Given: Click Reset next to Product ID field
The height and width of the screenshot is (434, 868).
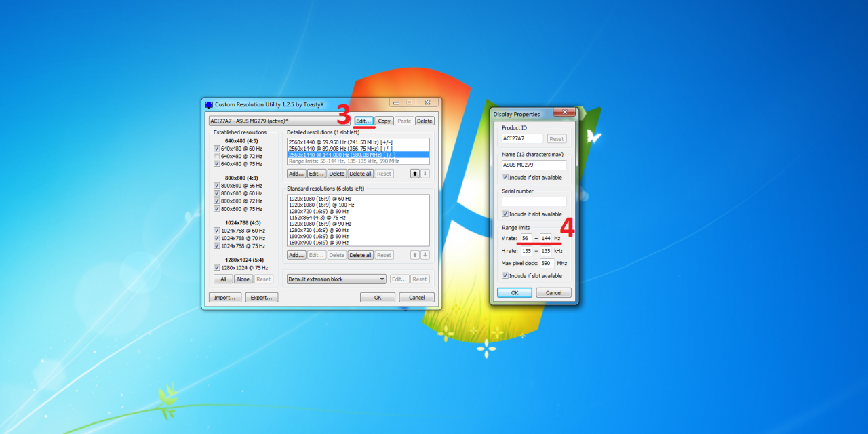Looking at the screenshot, I should (557, 139).
